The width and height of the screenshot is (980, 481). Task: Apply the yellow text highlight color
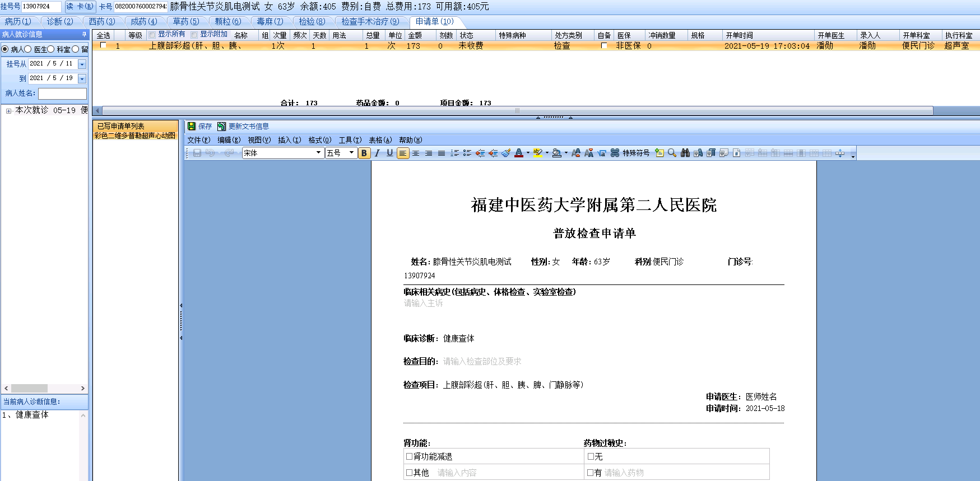click(x=538, y=153)
